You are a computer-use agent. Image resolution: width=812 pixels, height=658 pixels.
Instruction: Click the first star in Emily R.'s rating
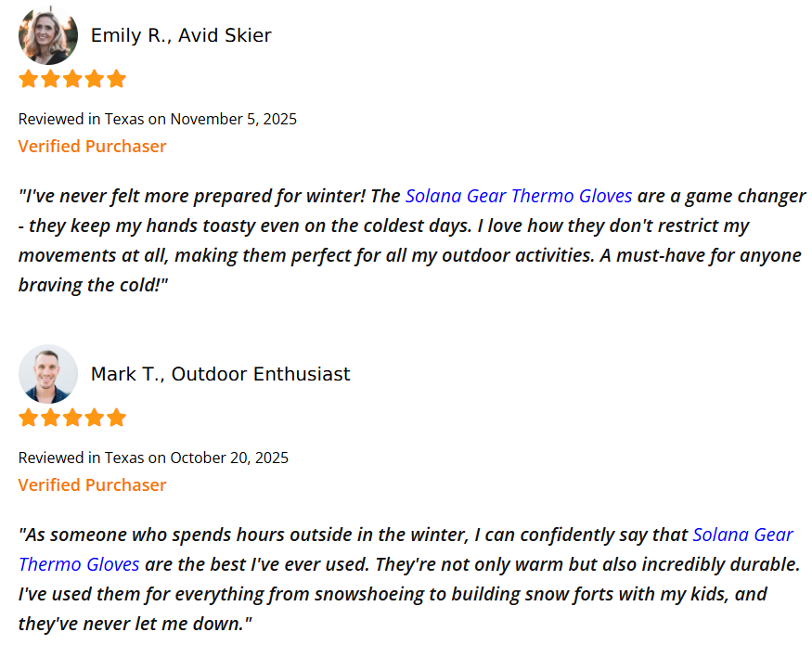point(28,79)
